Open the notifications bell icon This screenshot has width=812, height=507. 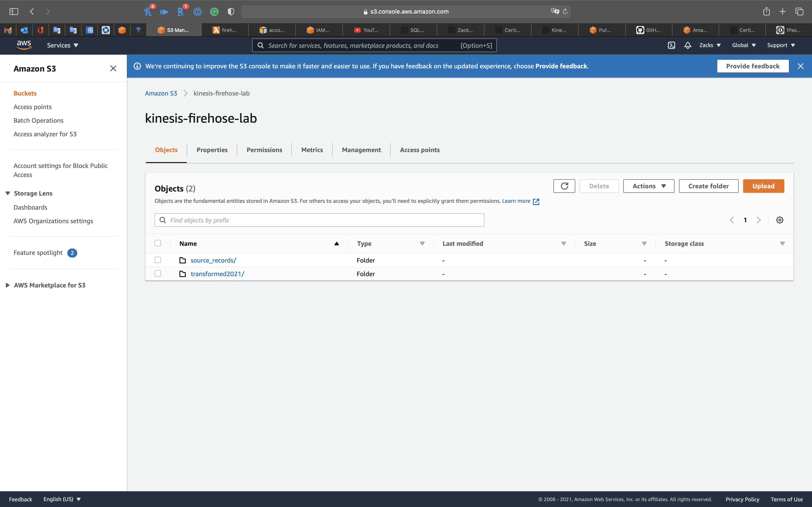688,45
